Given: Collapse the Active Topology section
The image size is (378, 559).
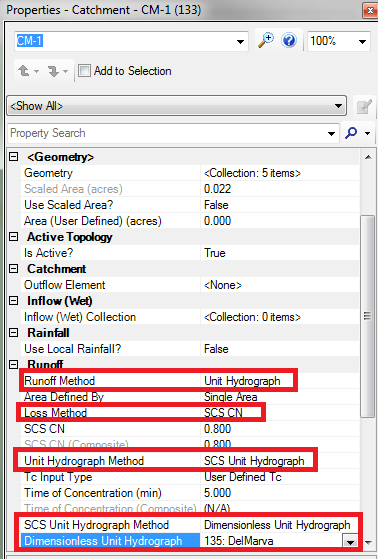Looking at the screenshot, I should (14, 237).
